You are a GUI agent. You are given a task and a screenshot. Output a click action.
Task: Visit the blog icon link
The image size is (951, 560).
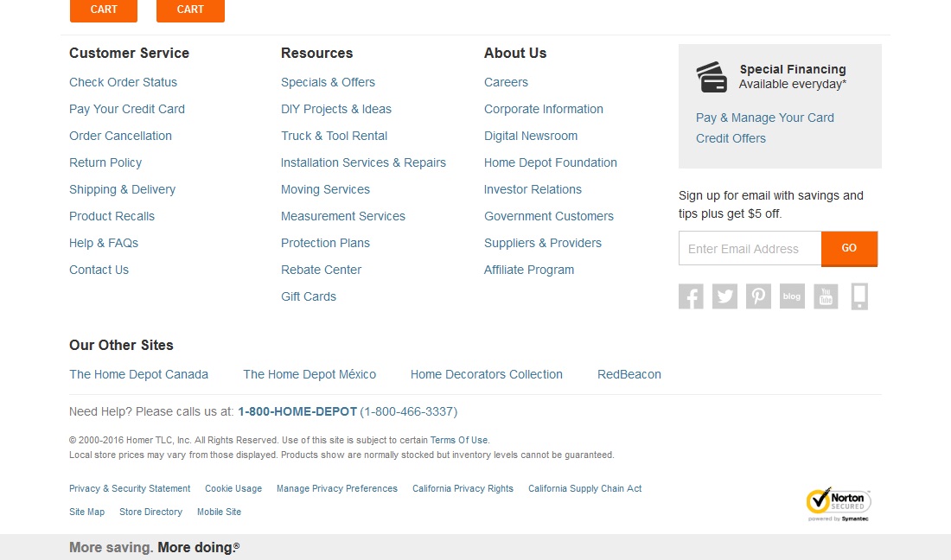792,296
